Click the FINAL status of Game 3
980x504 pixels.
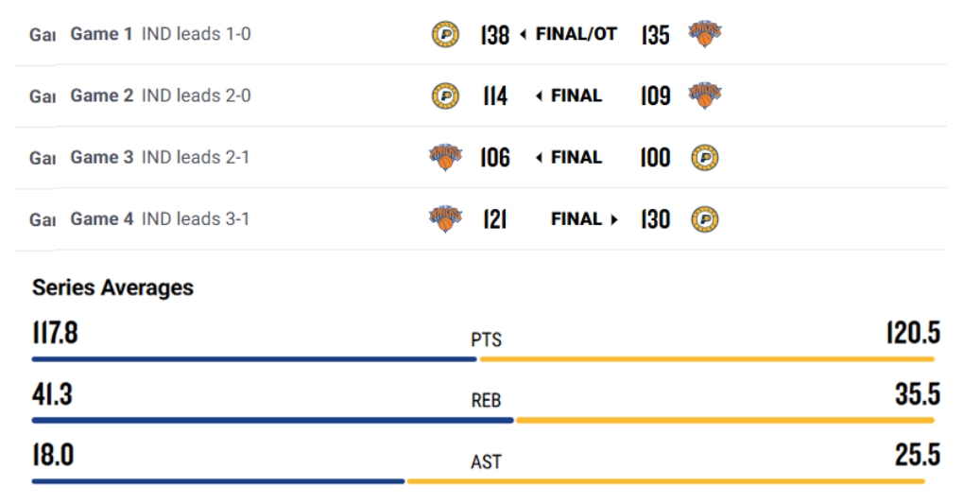tap(576, 157)
